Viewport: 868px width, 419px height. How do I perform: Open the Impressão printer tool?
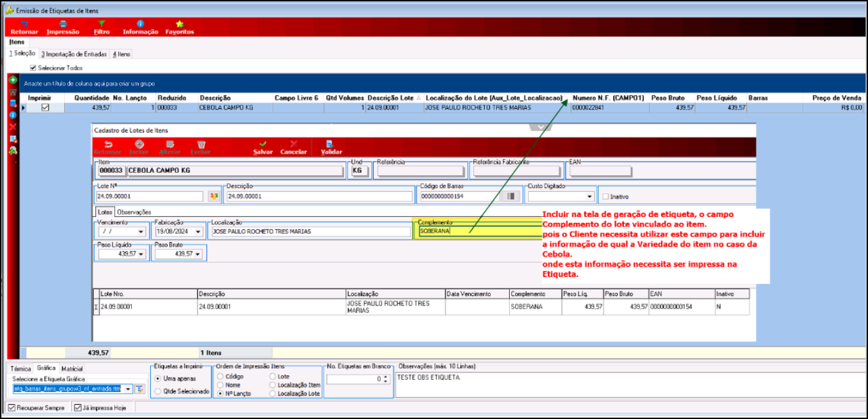63,27
